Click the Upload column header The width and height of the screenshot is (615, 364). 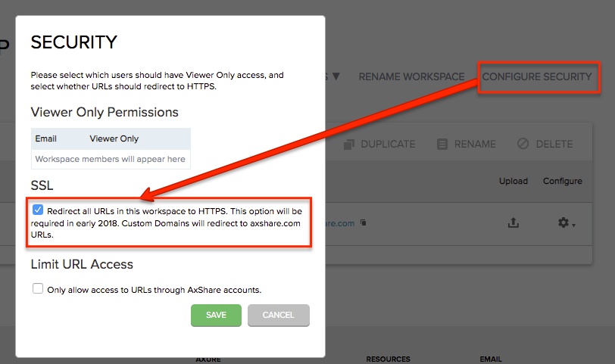tap(513, 181)
